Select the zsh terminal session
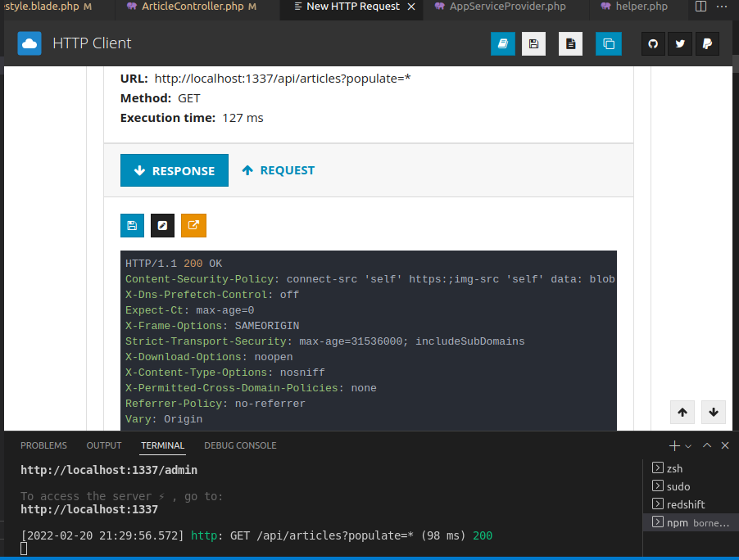Image resolution: width=739 pixels, height=560 pixels. [691, 468]
